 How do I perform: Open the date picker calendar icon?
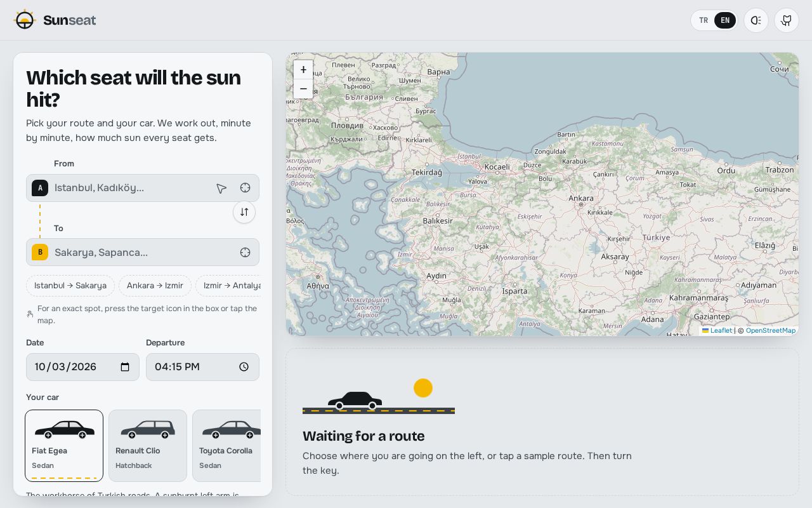point(125,367)
